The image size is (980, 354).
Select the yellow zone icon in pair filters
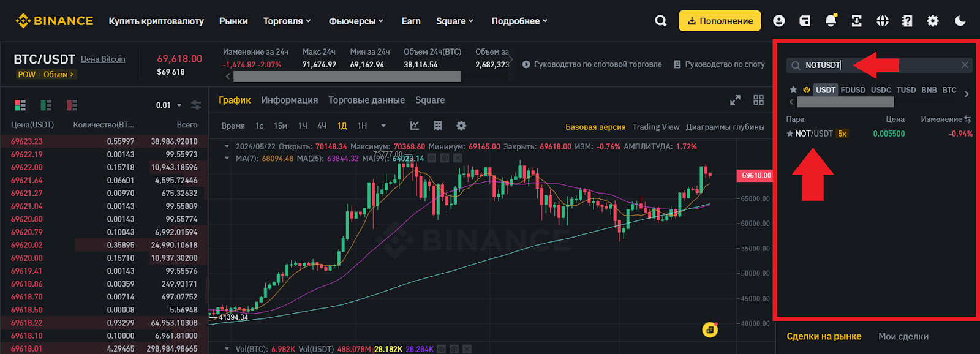click(x=807, y=90)
